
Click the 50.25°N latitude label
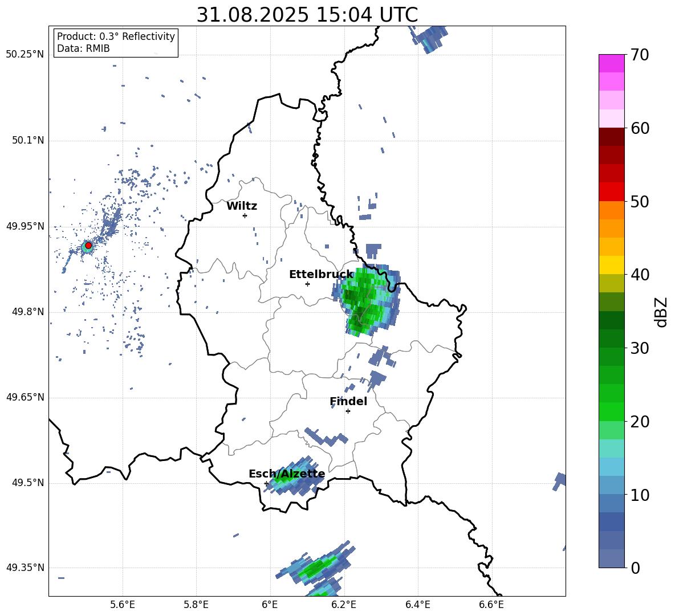point(25,55)
